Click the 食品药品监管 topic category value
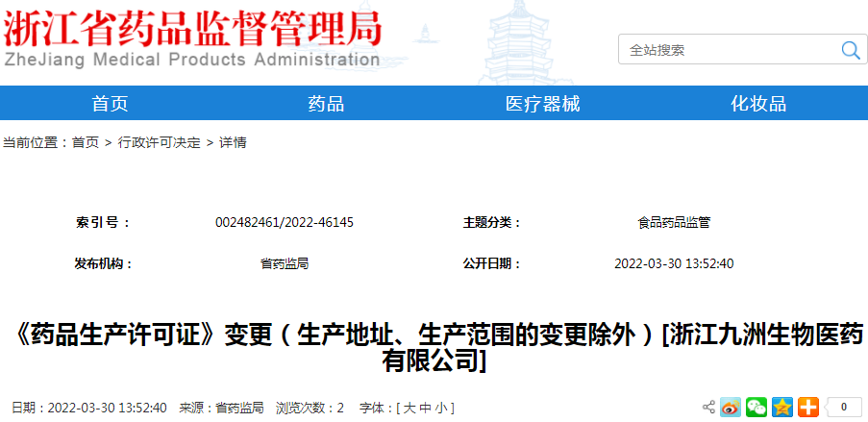The height and width of the screenshot is (422, 868). [x=674, y=223]
